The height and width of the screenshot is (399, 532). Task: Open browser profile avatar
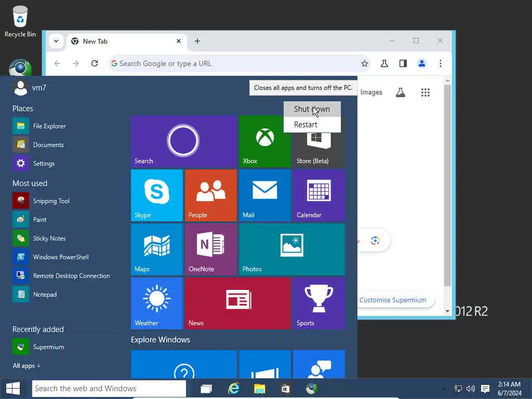pos(422,63)
